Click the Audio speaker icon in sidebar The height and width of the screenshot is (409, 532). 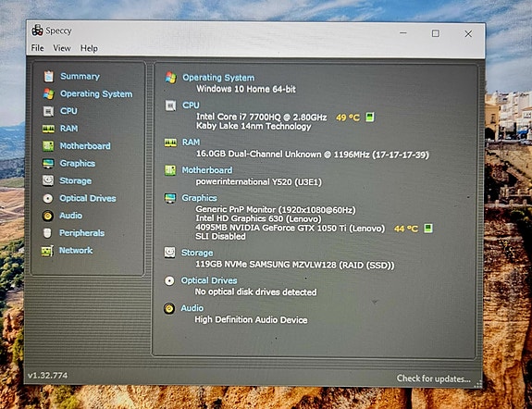pos(48,216)
